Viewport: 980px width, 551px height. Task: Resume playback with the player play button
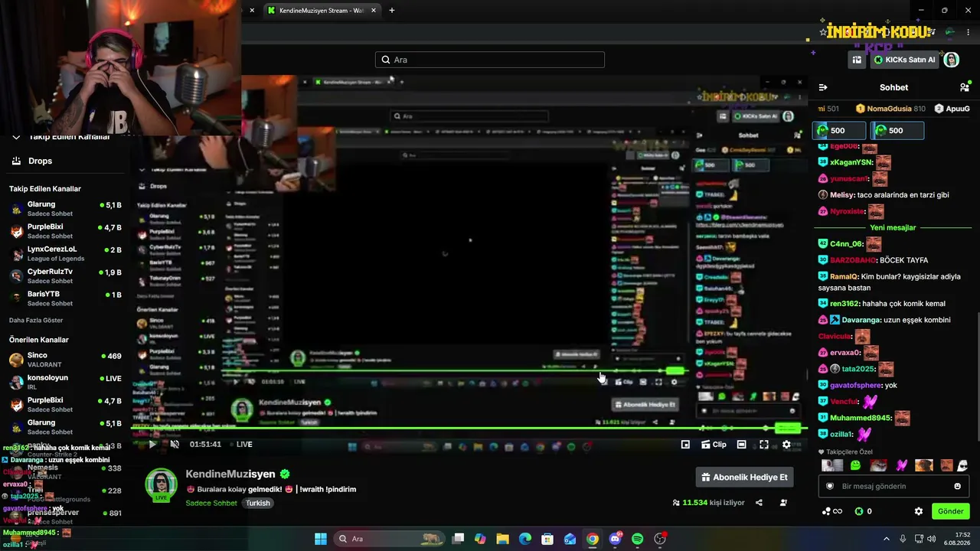point(152,444)
